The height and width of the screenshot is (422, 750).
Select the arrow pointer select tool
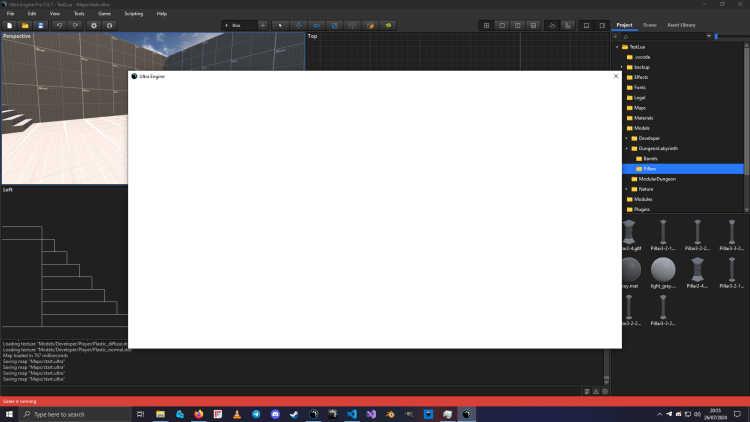pyautogui.click(x=280, y=25)
